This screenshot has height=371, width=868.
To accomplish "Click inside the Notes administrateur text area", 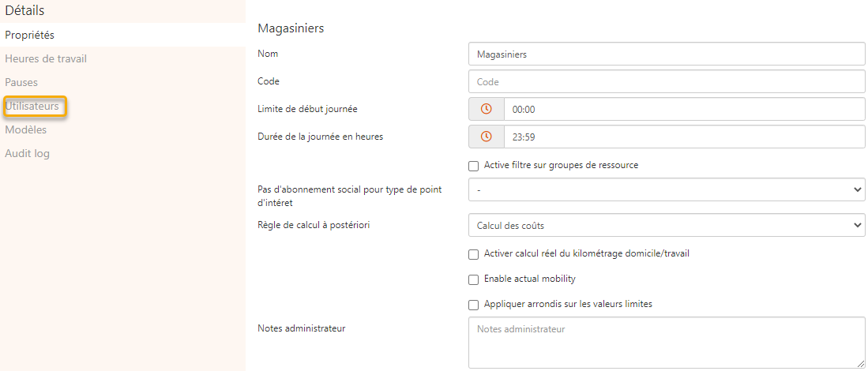I will click(x=667, y=343).
